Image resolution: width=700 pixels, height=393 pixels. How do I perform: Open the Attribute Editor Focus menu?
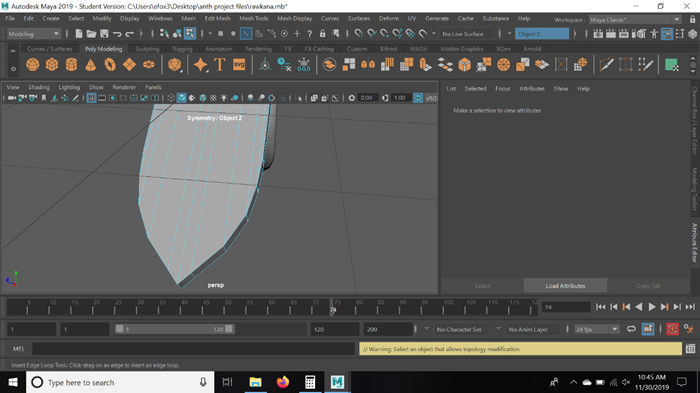[x=503, y=88]
